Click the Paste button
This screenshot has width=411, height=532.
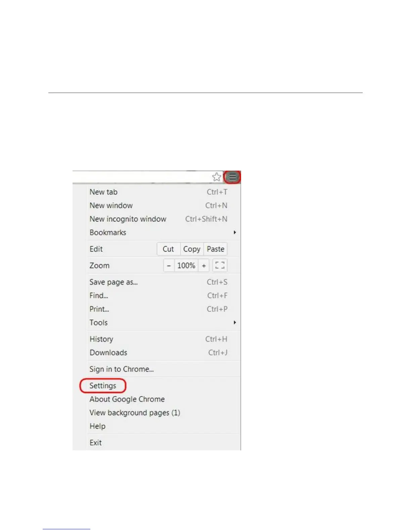(216, 249)
